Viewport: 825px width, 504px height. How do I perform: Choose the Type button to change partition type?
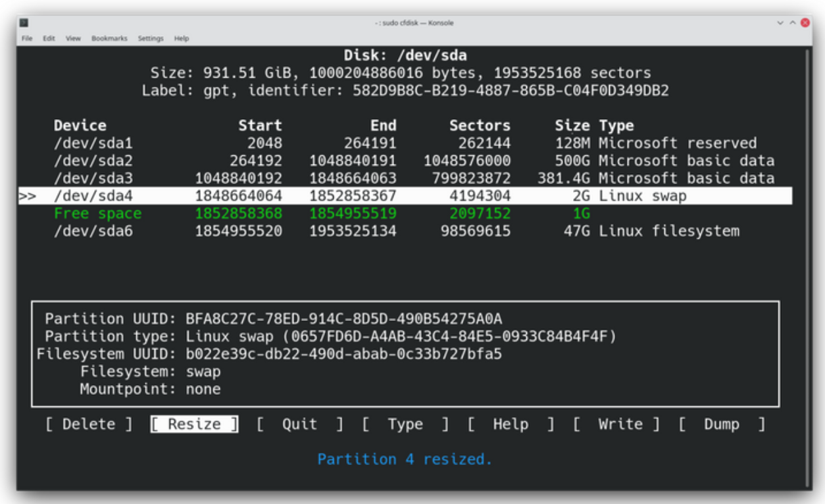point(405,424)
